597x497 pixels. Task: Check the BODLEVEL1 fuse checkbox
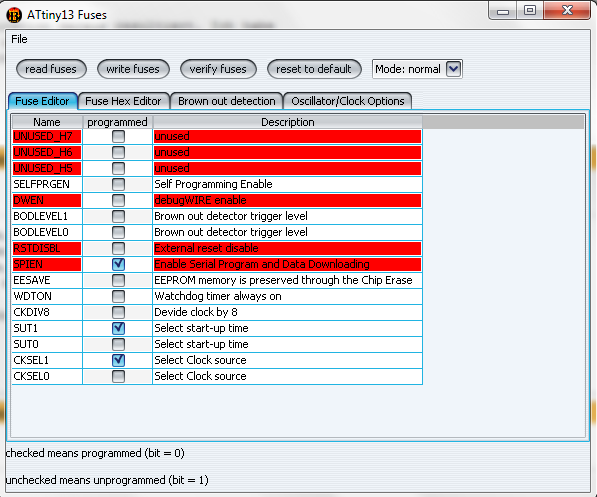tap(118, 216)
